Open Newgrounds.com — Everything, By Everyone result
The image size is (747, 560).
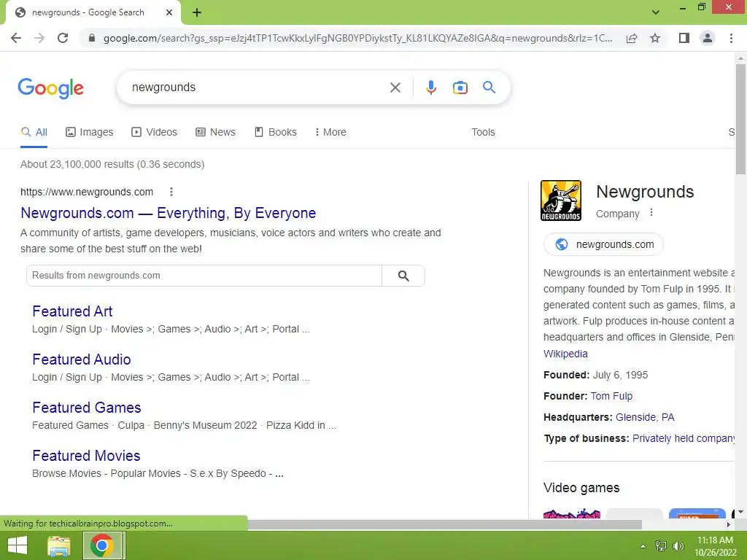[169, 213]
